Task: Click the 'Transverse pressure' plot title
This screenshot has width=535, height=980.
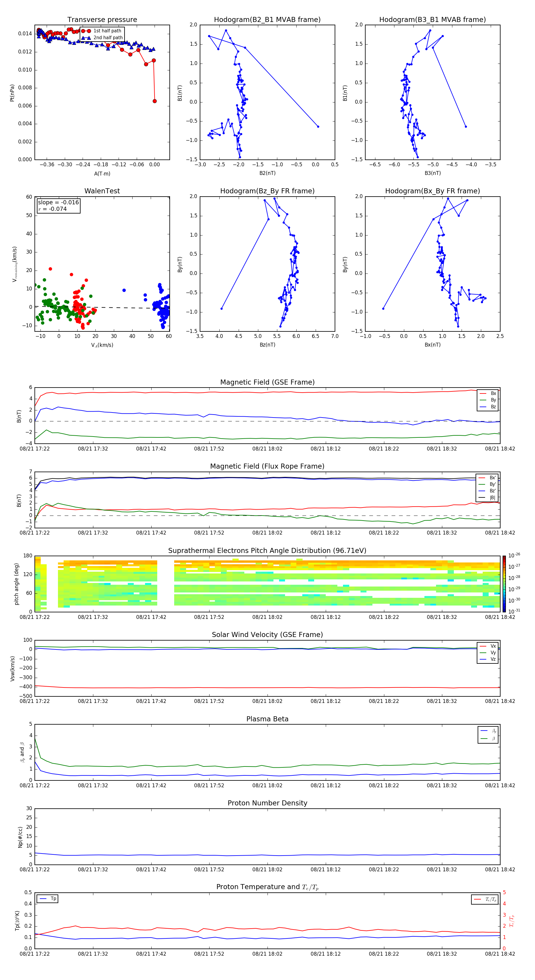Action: pos(102,20)
